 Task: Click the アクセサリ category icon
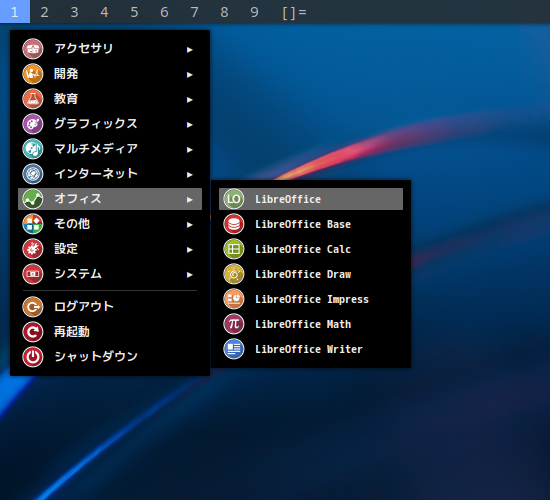(x=33, y=49)
